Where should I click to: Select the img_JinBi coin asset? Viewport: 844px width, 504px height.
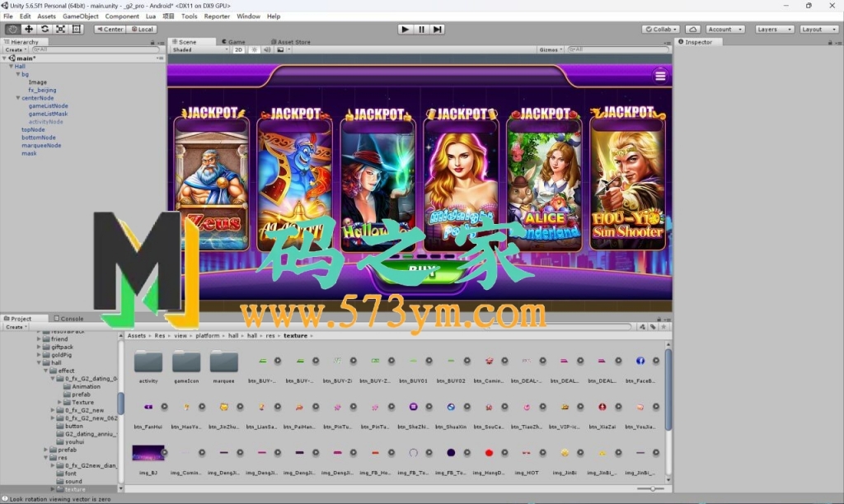tap(564, 453)
